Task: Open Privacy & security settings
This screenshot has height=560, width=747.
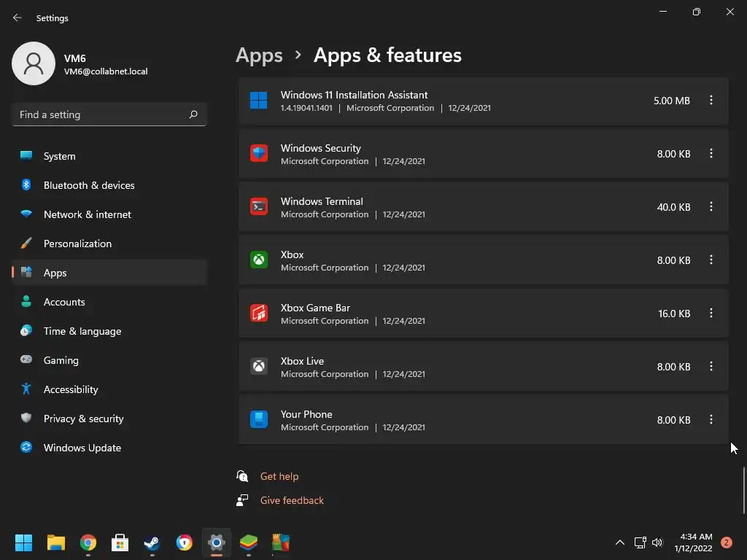Action: (x=109, y=419)
